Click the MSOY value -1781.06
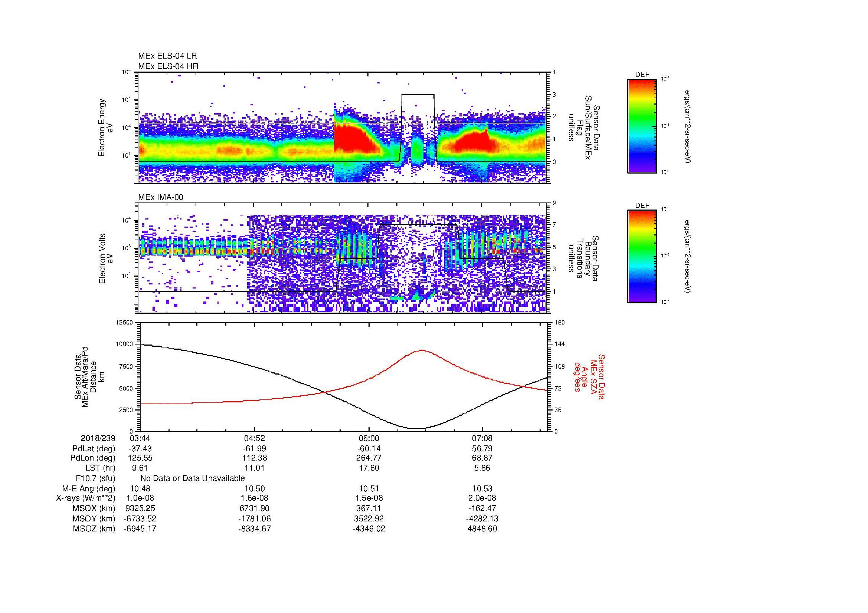This screenshot has width=868, height=613. (255, 519)
